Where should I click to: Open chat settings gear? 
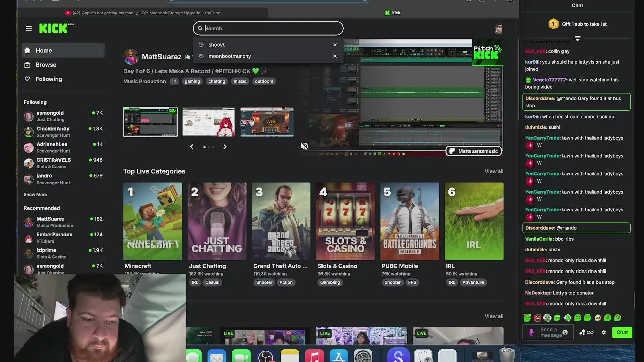(604, 332)
